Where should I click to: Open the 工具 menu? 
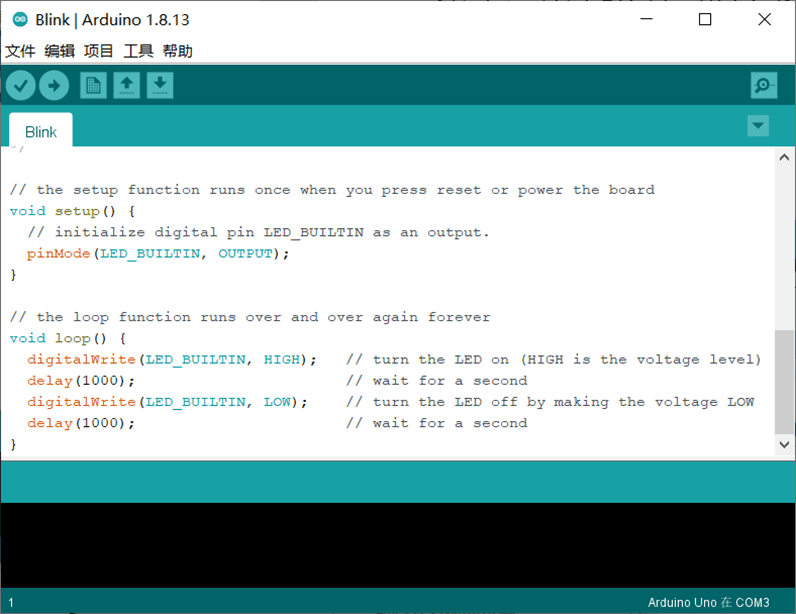(x=138, y=51)
